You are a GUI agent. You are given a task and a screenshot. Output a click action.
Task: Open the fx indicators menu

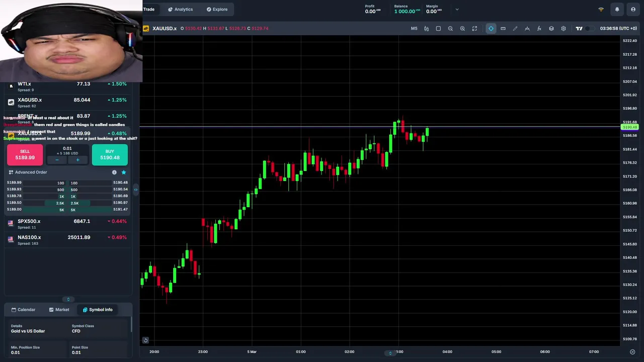539,29
